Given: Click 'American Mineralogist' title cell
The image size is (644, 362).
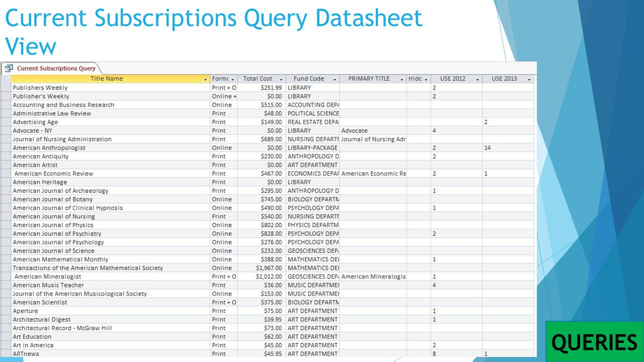Looking at the screenshot, I should 110,277.
